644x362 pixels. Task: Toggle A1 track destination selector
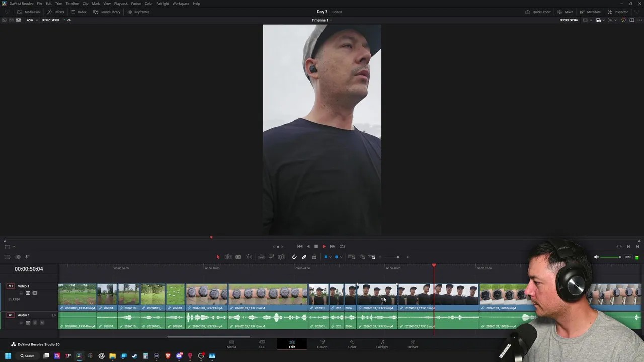(11, 315)
